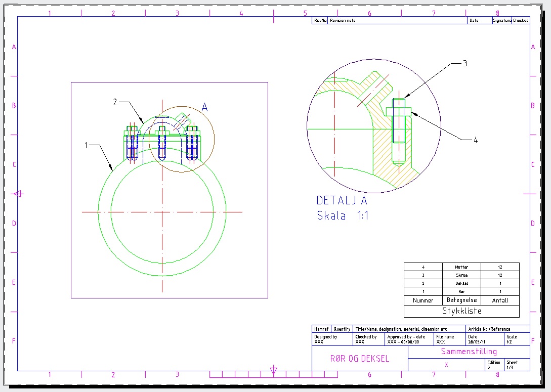The width and height of the screenshot is (551, 392).
Task: Select balloon number 4 in the detail view
Action: click(476, 140)
